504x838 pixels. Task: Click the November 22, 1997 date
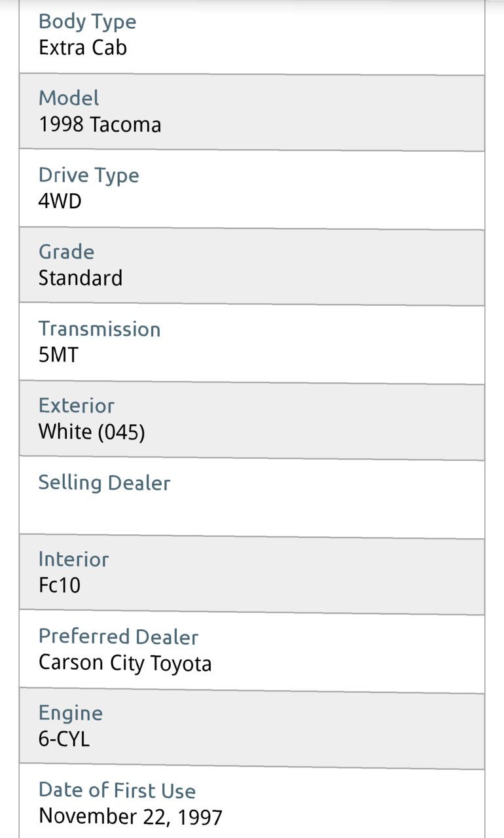pyautogui.click(x=130, y=817)
